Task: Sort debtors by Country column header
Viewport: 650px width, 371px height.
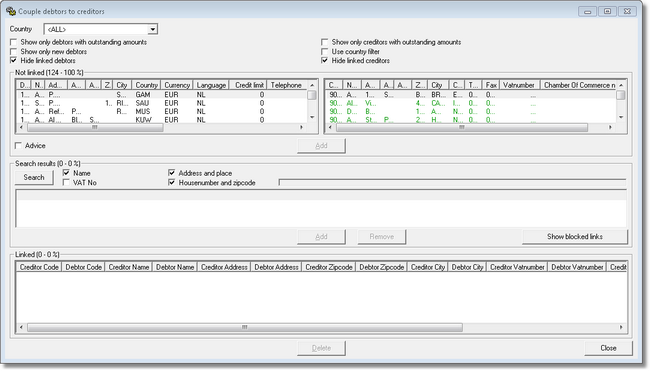Action: pyautogui.click(x=146, y=85)
